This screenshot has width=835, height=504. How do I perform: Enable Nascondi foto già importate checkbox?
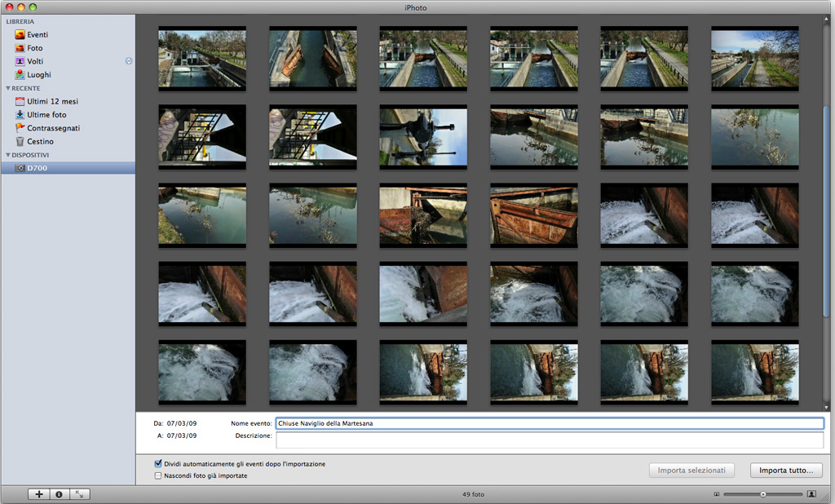pyautogui.click(x=157, y=475)
